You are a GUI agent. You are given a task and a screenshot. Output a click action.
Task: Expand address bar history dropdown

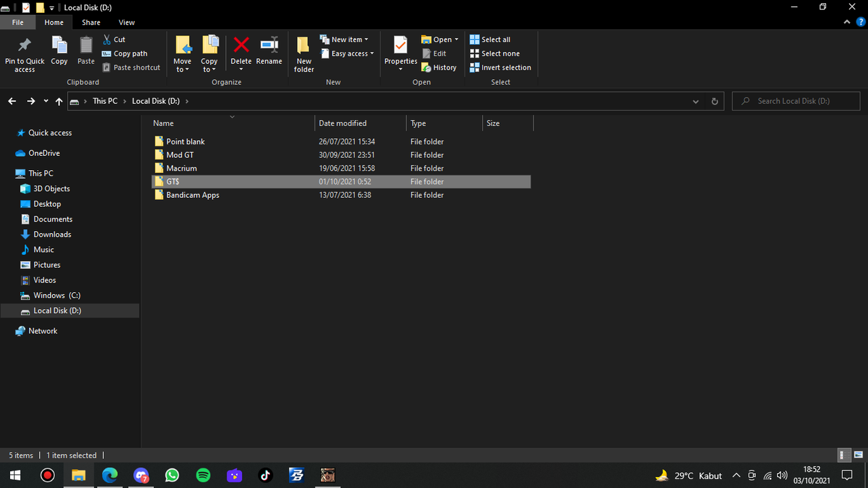[x=696, y=101]
